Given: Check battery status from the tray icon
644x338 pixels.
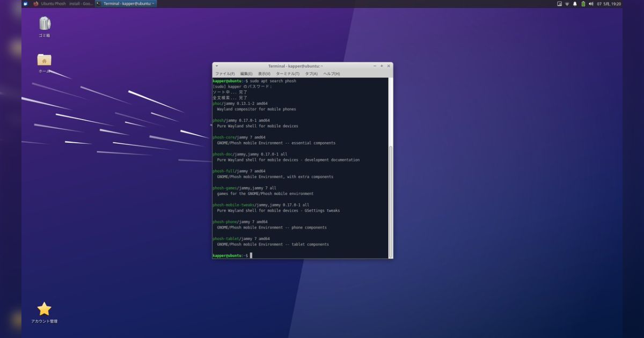Looking at the screenshot, I should (x=583, y=3).
